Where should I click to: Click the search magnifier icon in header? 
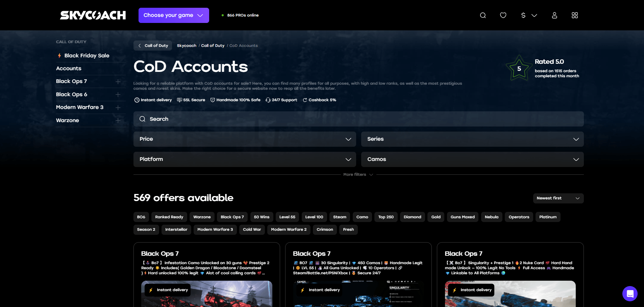pos(483,15)
